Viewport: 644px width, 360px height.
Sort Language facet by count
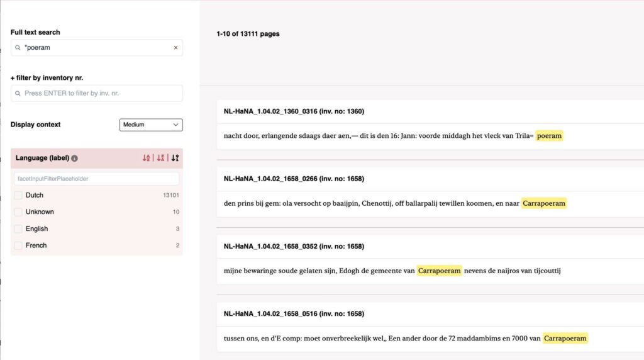pyautogui.click(x=175, y=158)
